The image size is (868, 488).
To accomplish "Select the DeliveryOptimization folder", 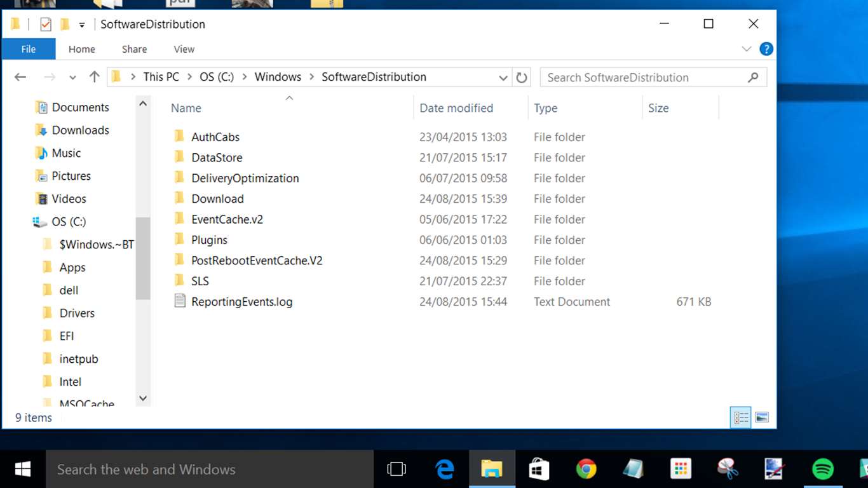I will click(245, 178).
